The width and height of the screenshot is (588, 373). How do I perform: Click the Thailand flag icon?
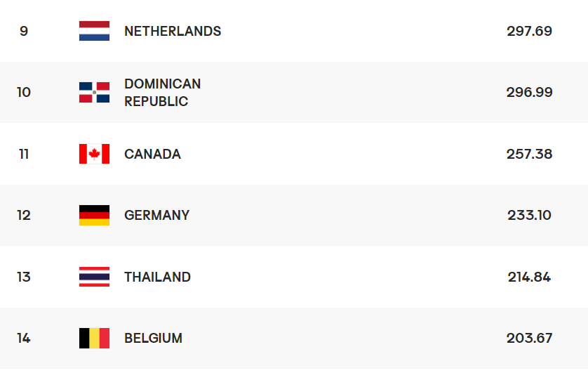[x=94, y=277]
